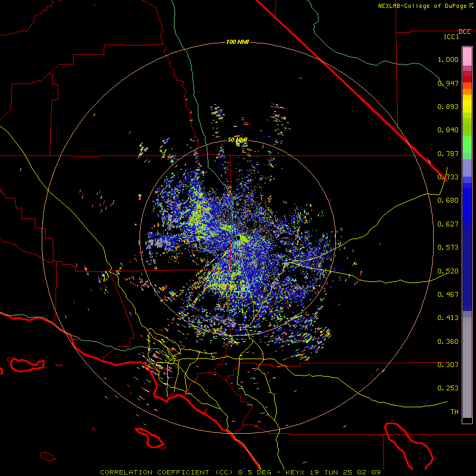Click the Correlation Coefficient KEYX caption line
Image resolution: width=476 pixels, height=476 pixels.
pos(240,472)
